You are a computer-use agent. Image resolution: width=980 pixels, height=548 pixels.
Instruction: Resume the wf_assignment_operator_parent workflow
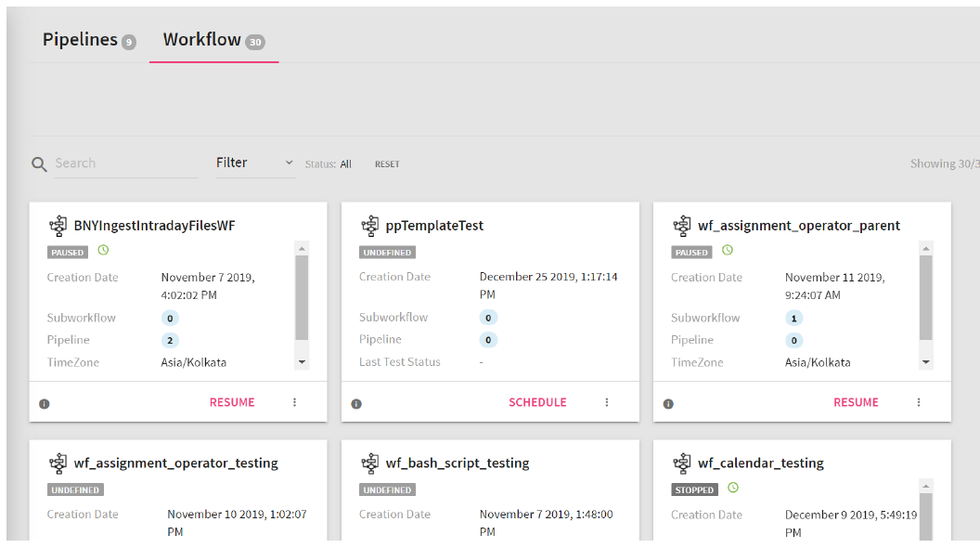[856, 402]
